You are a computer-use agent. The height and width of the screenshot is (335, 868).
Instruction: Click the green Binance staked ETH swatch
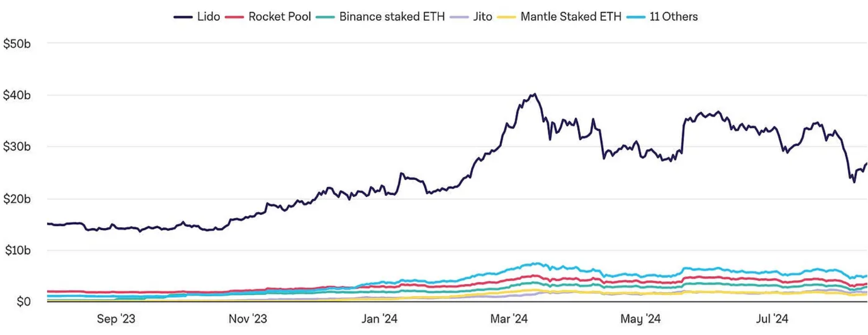(x=325, y=17)
